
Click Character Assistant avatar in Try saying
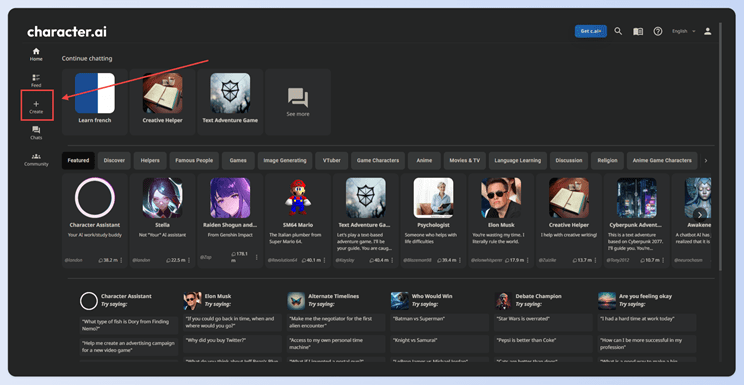pos(89,301)
